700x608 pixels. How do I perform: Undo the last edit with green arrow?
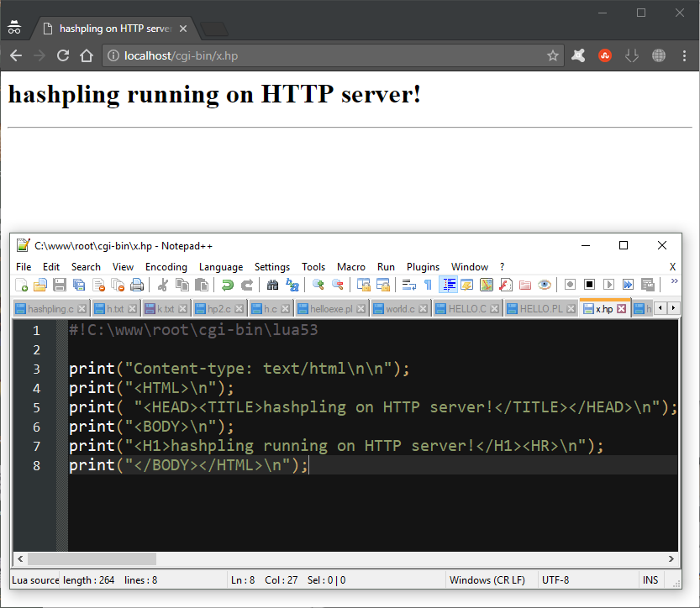pyautogui.click(x=228, y=285)
